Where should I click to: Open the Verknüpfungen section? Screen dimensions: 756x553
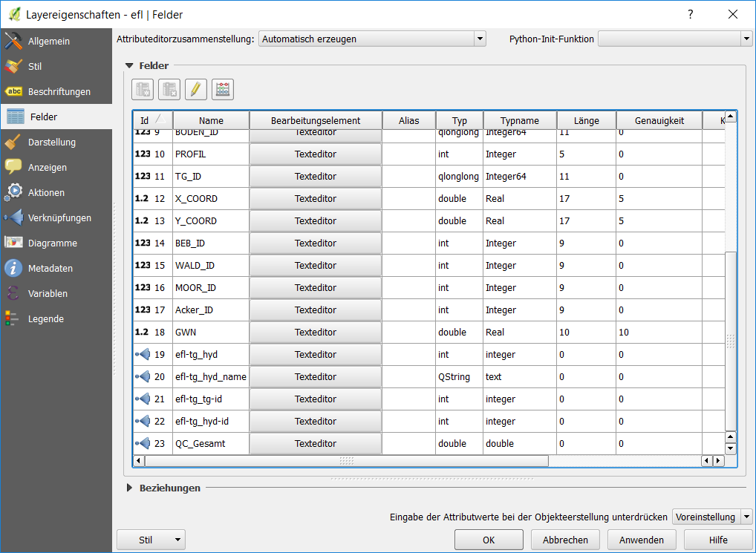(x=59, y=217)
